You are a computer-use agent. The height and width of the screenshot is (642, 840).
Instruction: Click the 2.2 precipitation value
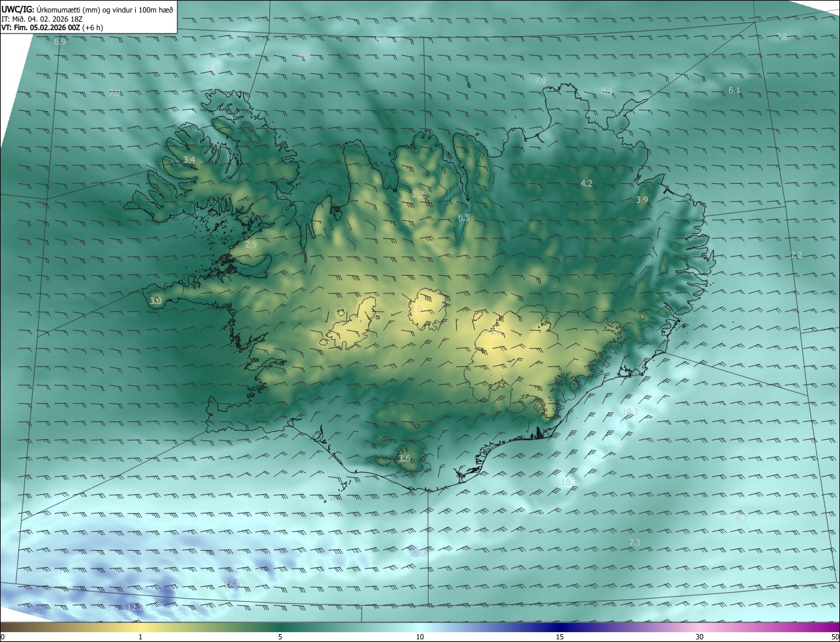[418, 194]
